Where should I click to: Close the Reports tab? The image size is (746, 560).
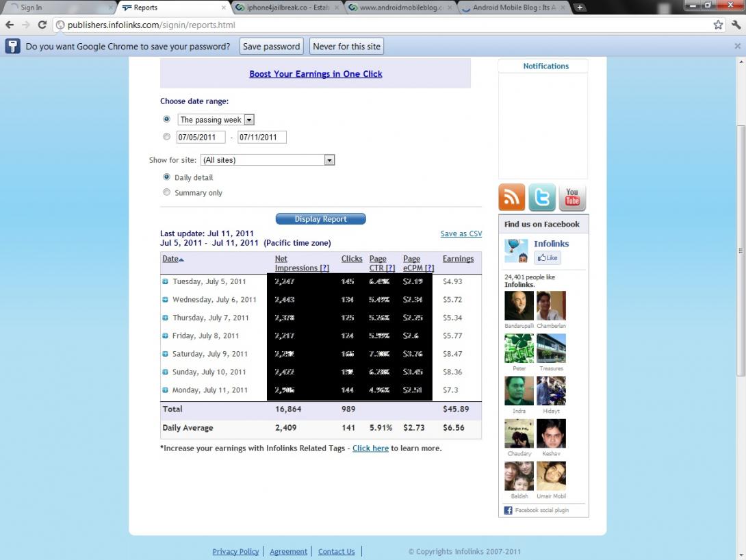tap(224, 8)
